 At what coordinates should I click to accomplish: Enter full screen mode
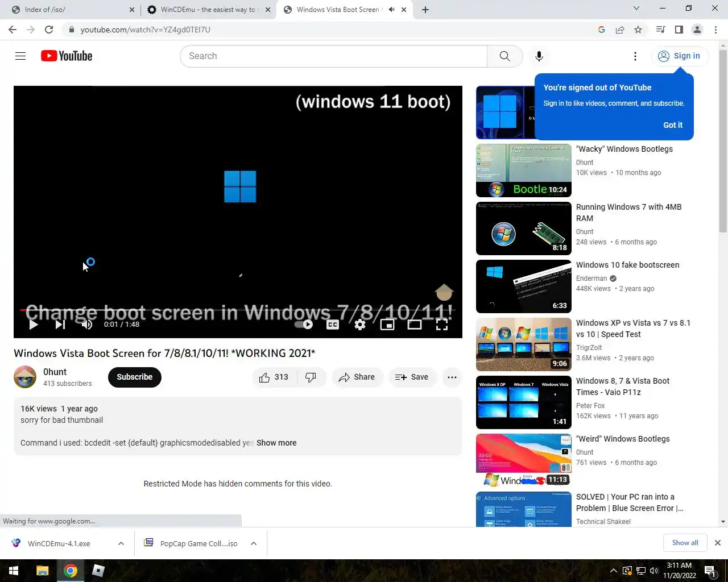point(442,324)
